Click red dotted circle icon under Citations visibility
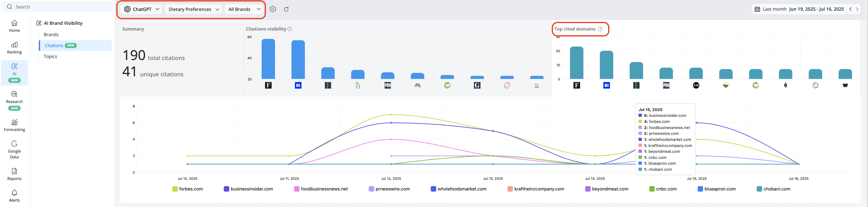The height and width of the screenshot is (207, 868). 507,85
